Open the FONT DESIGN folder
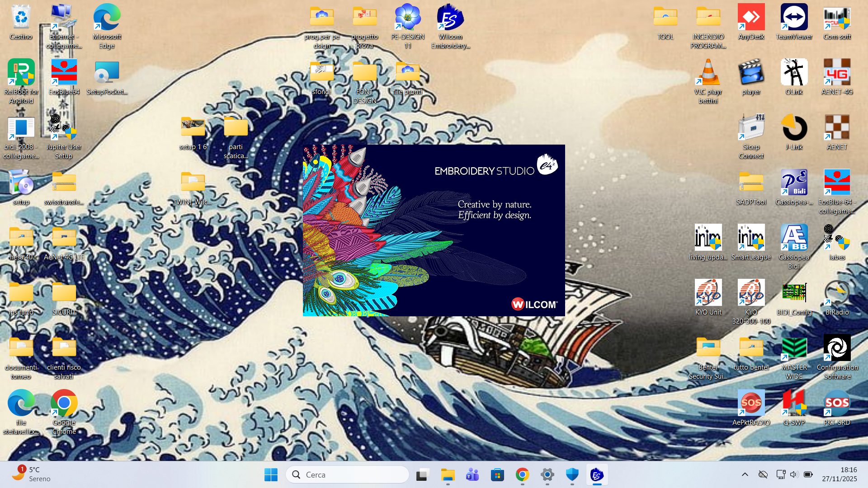The width and height of the screenshot is (868, 488). point(364,73)
